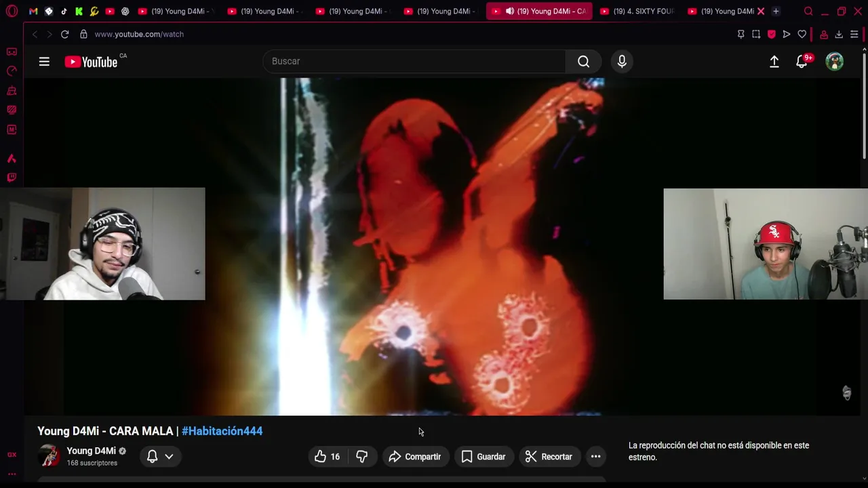Image resolution: width=868 pixels, height=488 pixels.
Task: Take a snapshot with the capture icon
Action: [x=756, y=34]
